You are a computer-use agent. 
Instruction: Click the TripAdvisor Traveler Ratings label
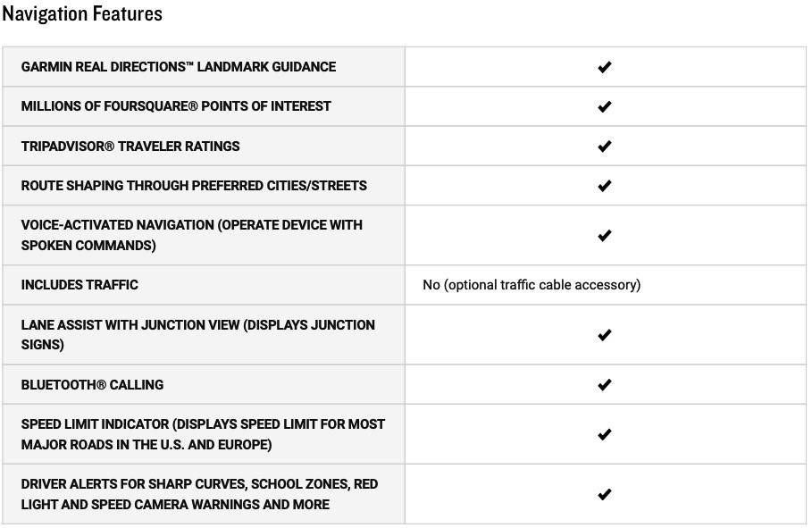(x=130, y=147)
